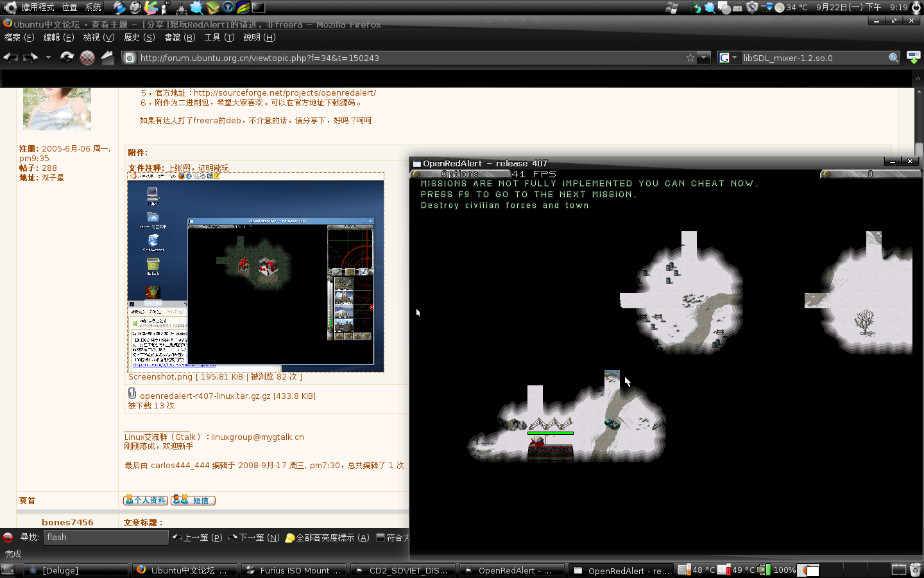Open the Google search engine selector
924x578 pixels.
click(728, 58)
